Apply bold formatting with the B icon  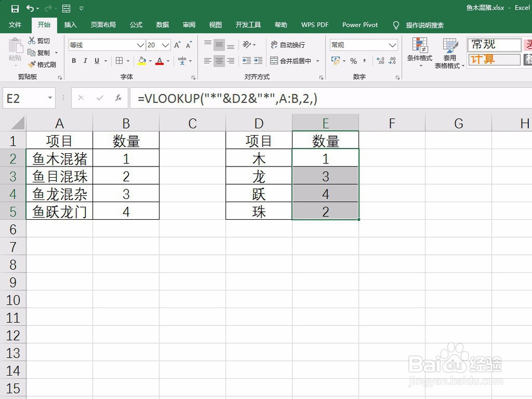point(74,61)
